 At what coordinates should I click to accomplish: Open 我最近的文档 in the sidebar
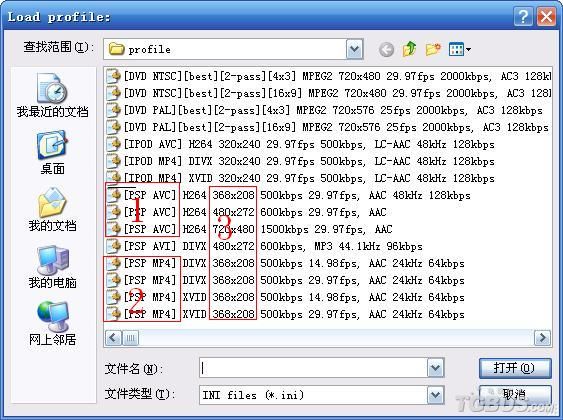pos(52,95)
